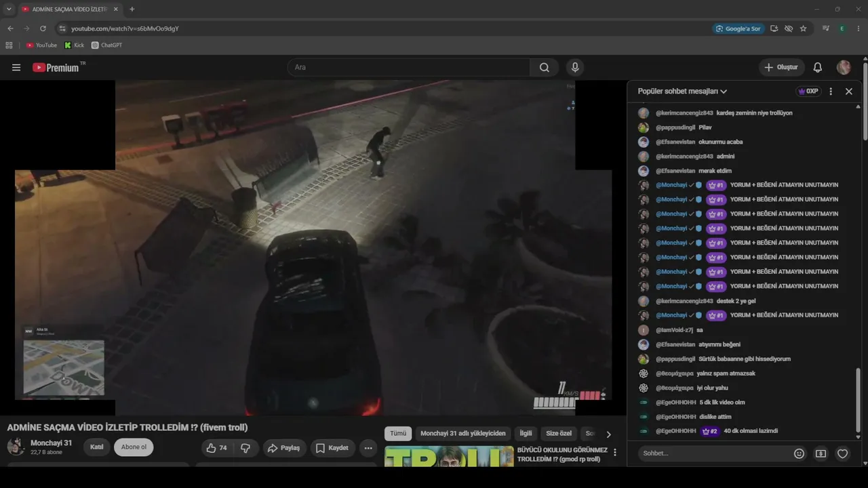This screenshot has height=488, width=868.
Task: Close the ADMİNE SAÇMA VİDEO tab
Action: pyautogui.click(x=116, y=9)
